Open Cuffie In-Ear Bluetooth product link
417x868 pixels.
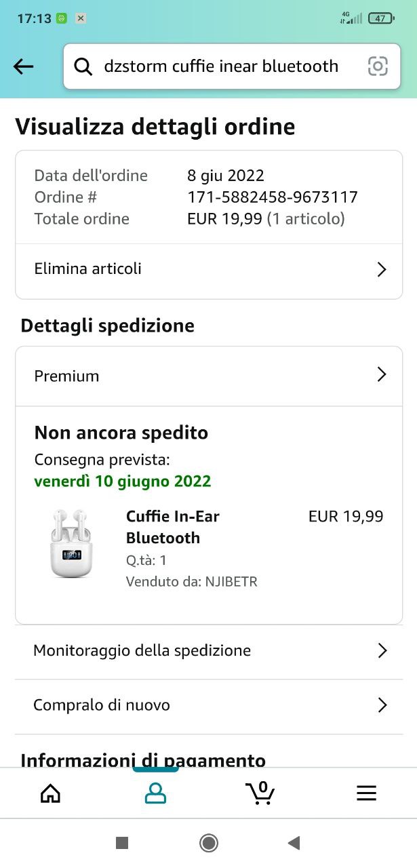172,527
